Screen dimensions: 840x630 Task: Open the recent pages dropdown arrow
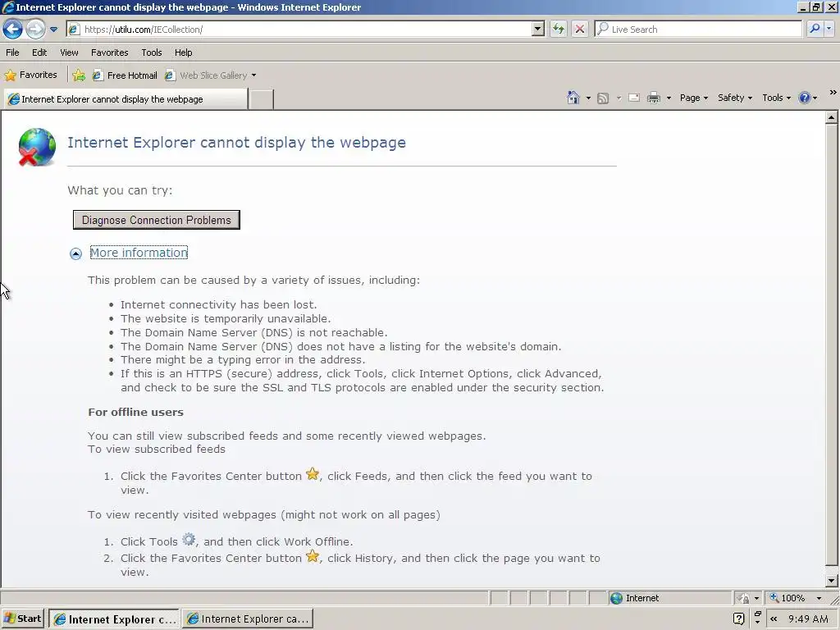pyautogui.click(x=53, y=30)
